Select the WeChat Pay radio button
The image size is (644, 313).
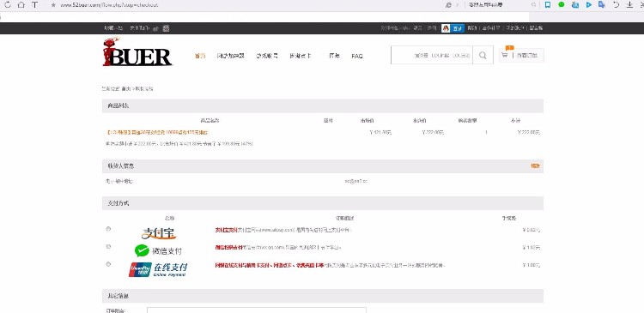(x=108, y=247)
